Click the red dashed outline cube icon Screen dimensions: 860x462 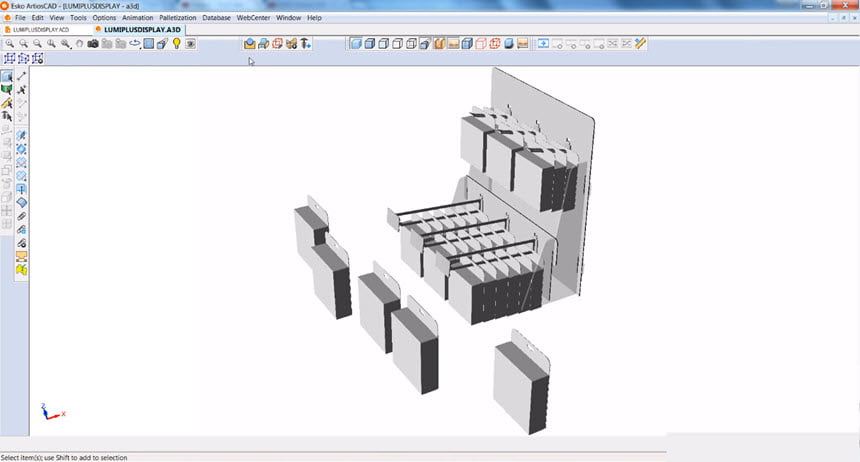(481, 43)
